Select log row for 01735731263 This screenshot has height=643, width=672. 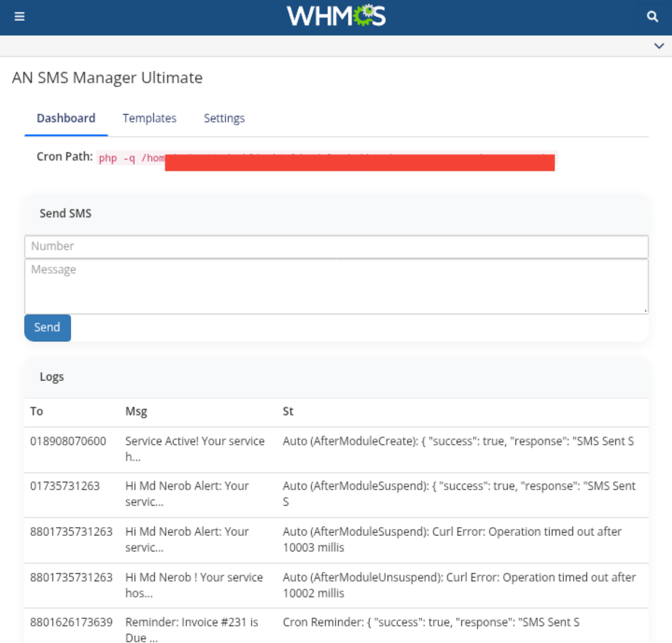tap(65, 486)
